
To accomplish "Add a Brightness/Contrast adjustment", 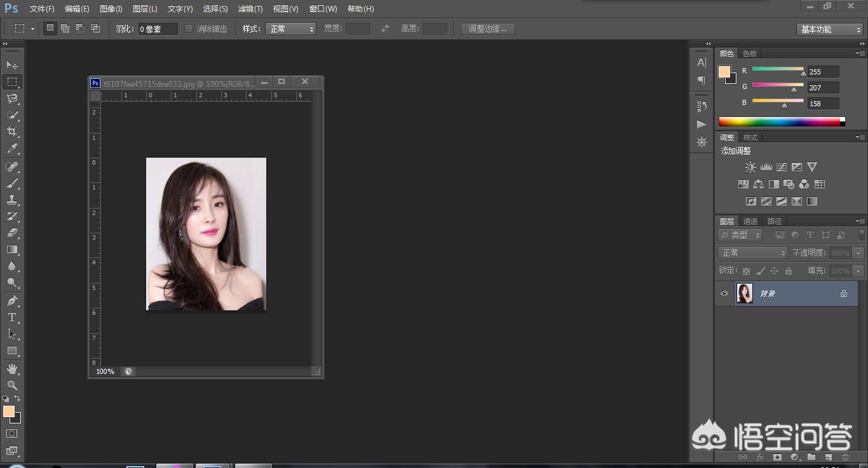I will coord(750,167).
